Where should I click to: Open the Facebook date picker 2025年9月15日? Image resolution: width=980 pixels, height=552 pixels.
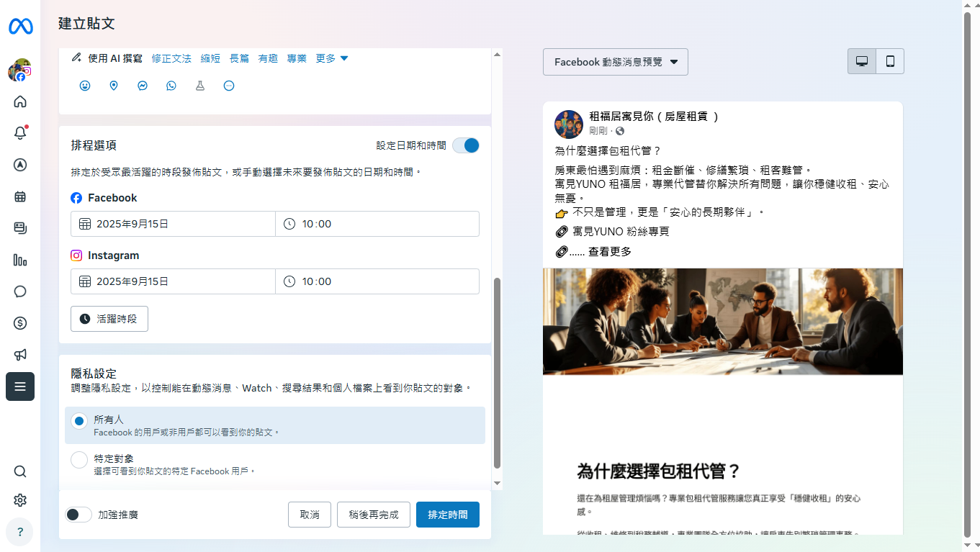pyautogui.click(x=173, y=224)
